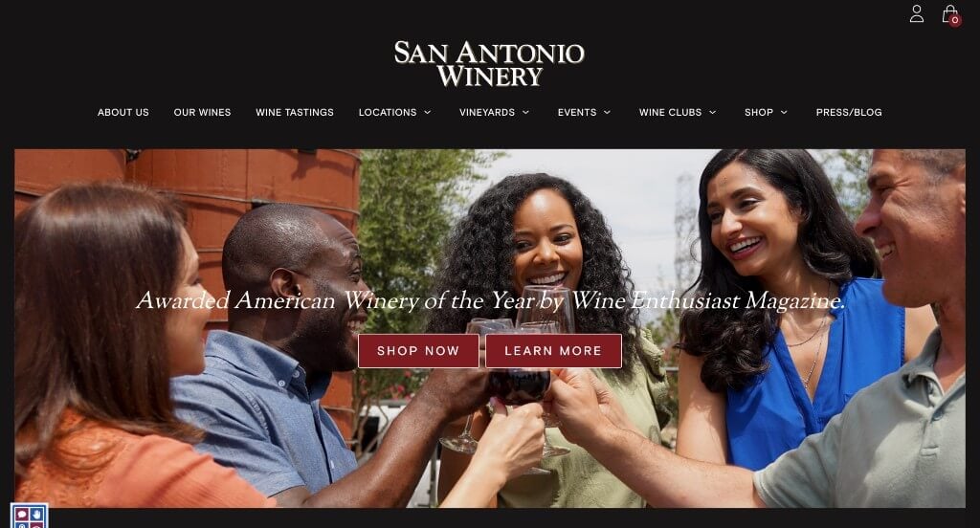The width and height of the screenshot is (980, 528).
Task: Go to the About Us page
Action: coord(123,113)
